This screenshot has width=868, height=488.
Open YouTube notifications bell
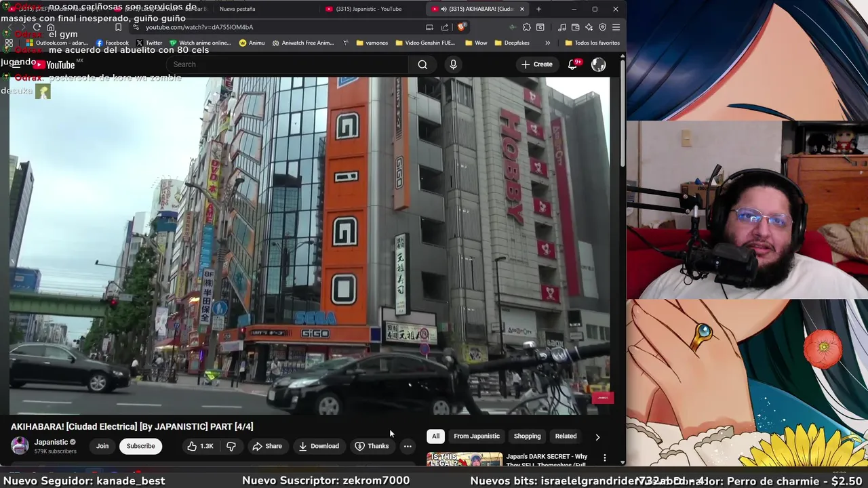572,64
